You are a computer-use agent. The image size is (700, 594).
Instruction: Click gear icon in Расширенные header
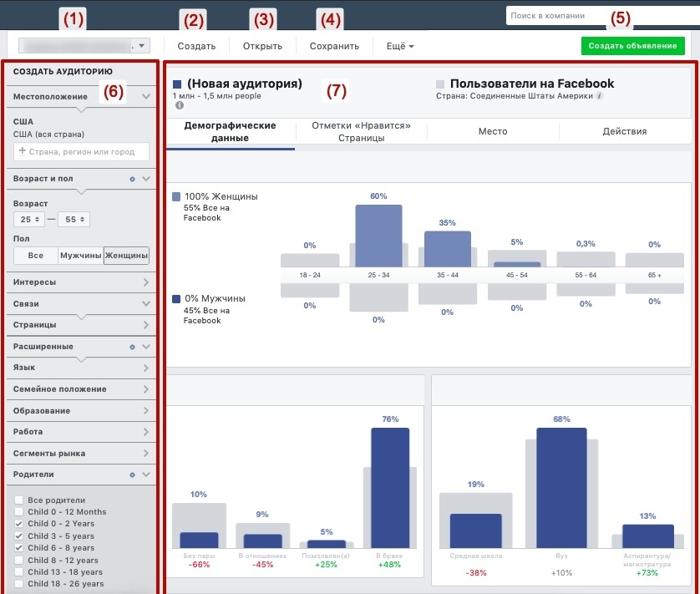click(x=132, y=347)
